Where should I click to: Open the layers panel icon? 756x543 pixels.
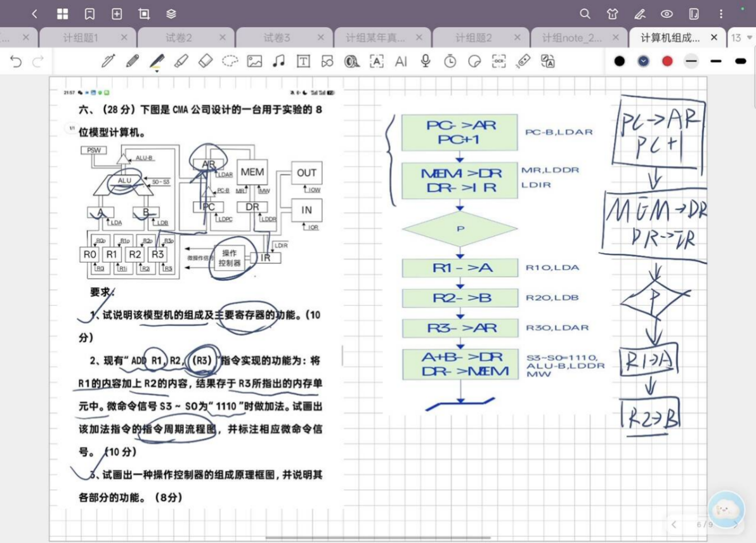pyautogui.click(x=171, y=14)
